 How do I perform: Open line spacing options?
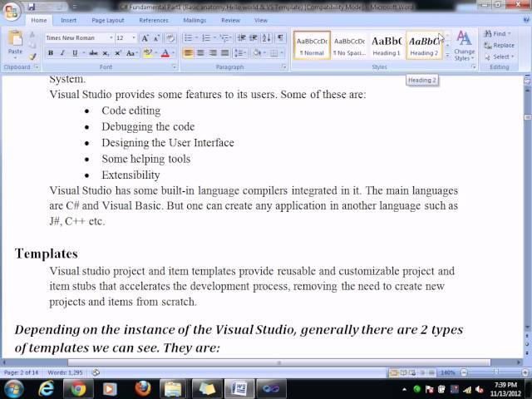[x=240, y=53]
